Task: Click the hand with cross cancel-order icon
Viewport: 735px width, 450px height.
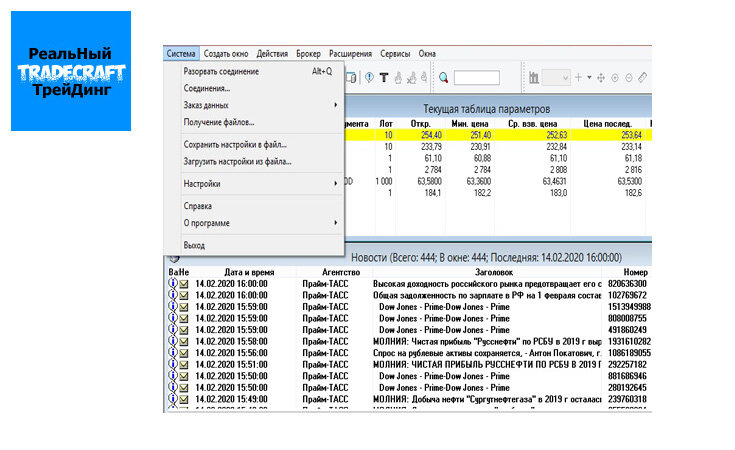Action: point(411,78)
